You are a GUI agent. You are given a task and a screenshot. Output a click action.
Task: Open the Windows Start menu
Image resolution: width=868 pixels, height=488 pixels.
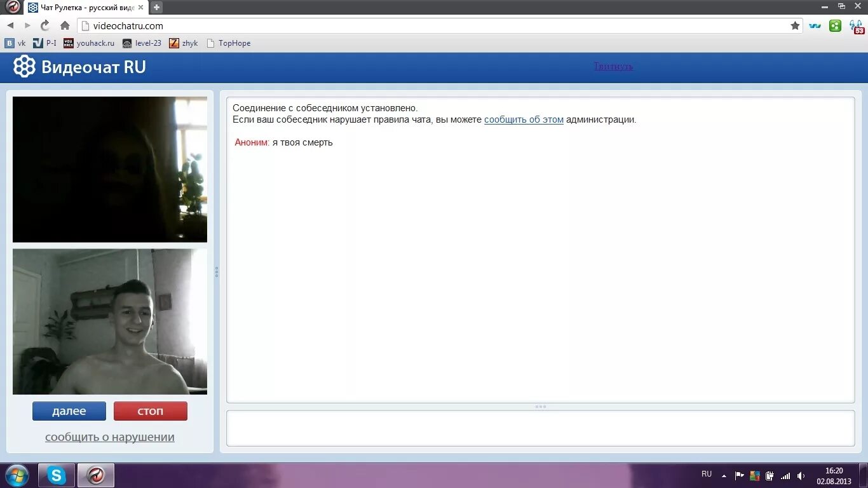click(x=17, y=475)
